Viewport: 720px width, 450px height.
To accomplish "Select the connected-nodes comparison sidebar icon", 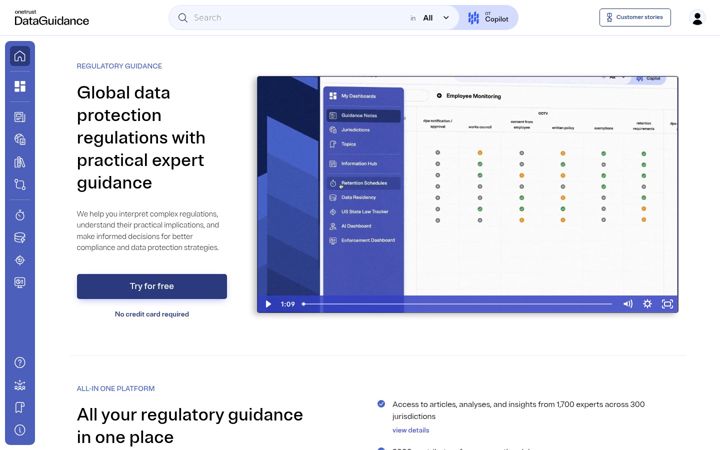I will pyautogui.click(x=20, y=184).
